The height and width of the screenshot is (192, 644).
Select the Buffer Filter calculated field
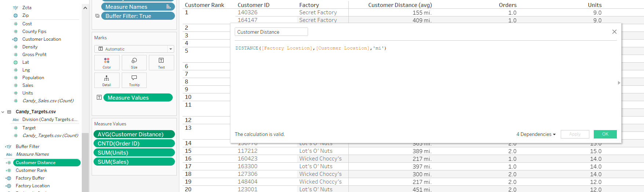pos(28,147)
